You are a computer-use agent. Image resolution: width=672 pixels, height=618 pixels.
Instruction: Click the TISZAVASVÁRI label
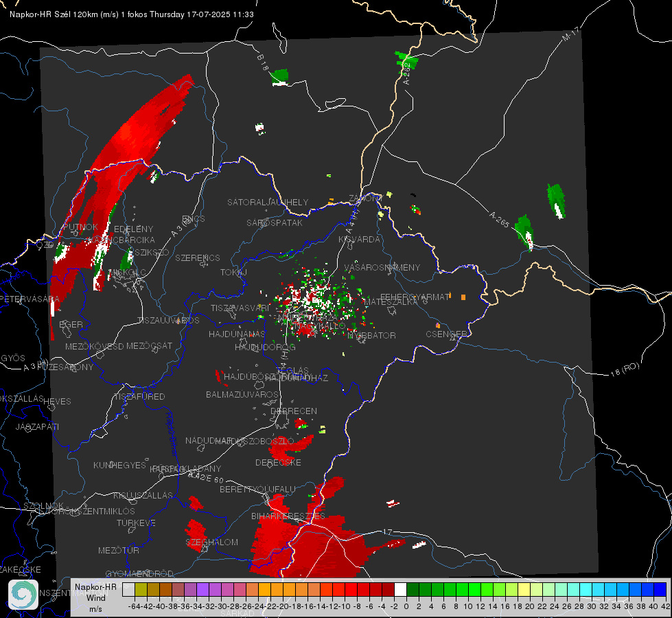[240, 308]
